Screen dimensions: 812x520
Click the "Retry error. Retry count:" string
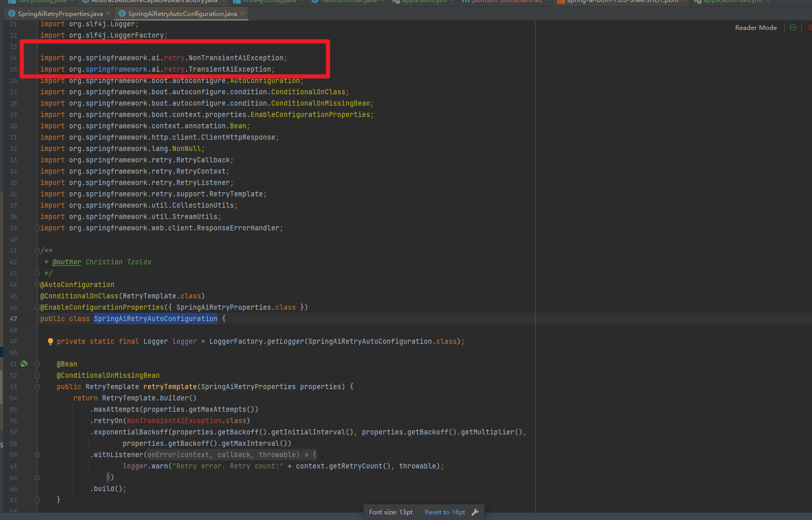pyautogui.click(x=228, y=466)
